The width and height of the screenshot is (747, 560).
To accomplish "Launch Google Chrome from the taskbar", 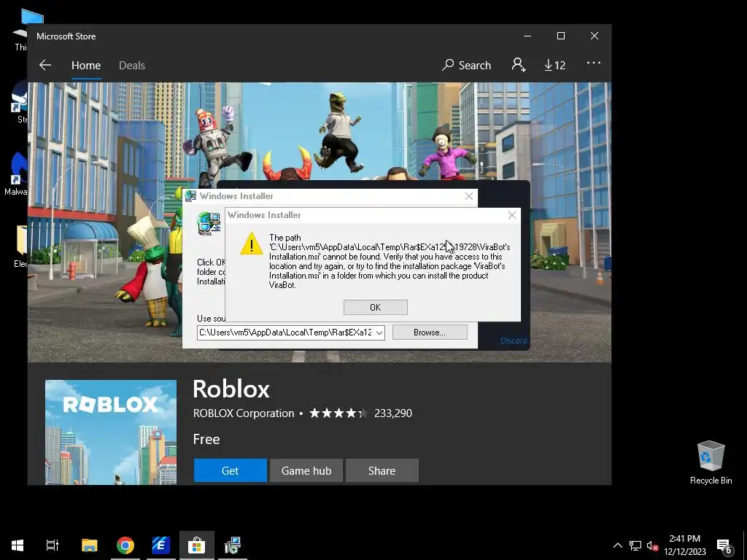I will pyautogui.click(x=125, y=545).
